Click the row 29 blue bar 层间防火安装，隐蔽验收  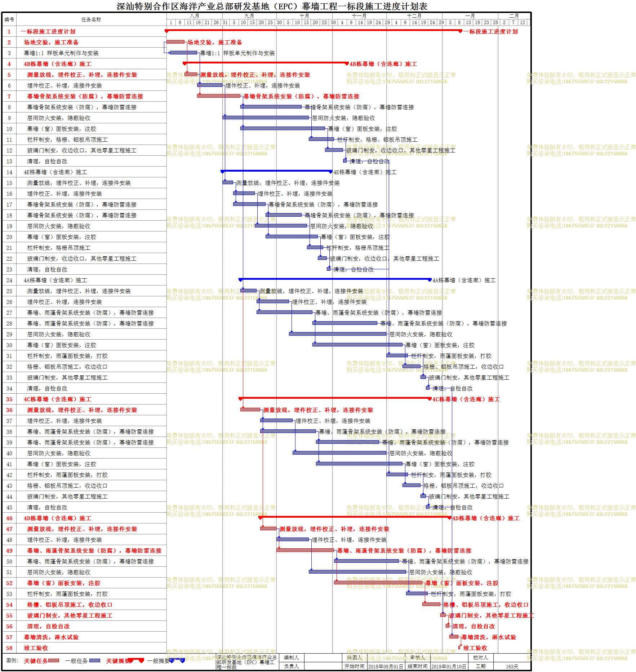[338, 334]
